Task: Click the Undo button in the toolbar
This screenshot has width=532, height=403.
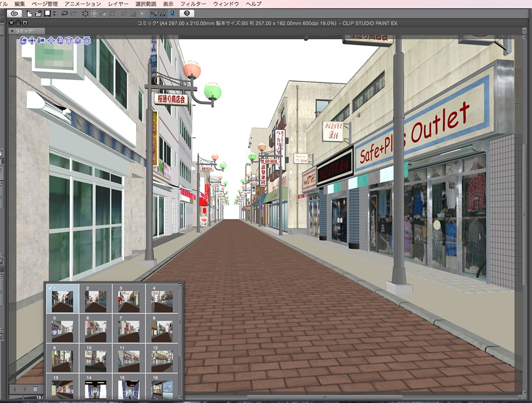Action: (x=65, y=14)
